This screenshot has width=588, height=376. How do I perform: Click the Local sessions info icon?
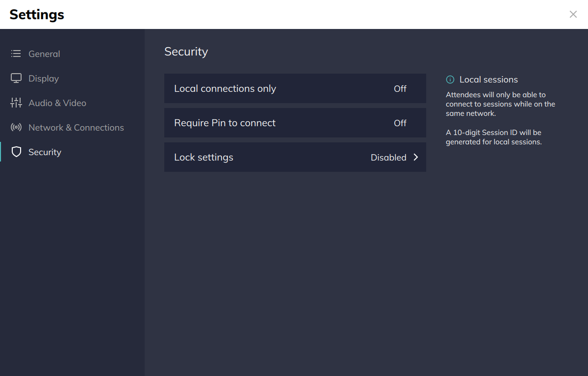450,80
